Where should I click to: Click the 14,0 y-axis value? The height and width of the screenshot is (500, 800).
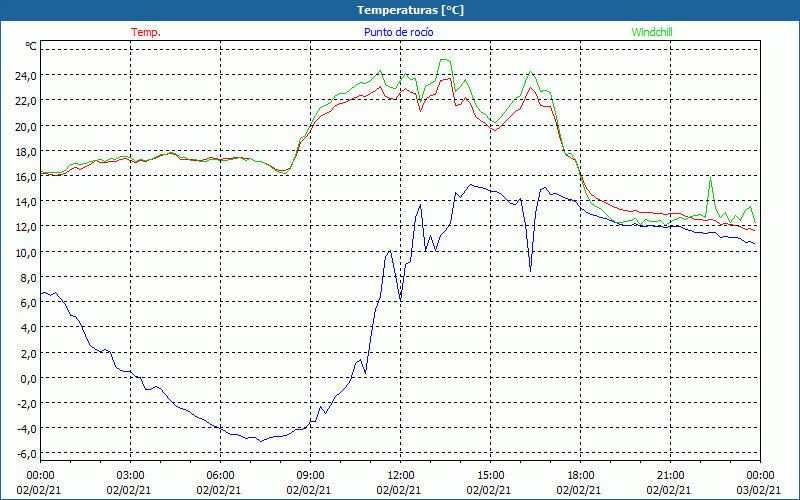26,202
